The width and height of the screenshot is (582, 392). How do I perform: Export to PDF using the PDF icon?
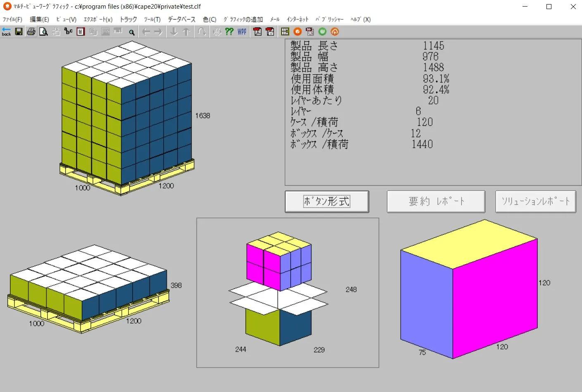point(257,31)
